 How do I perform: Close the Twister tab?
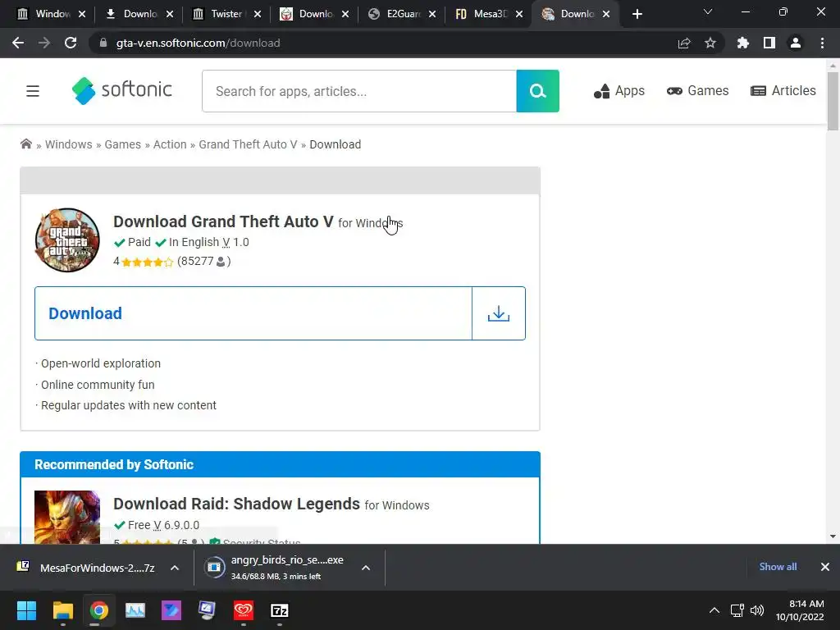[x=258, y=14]
